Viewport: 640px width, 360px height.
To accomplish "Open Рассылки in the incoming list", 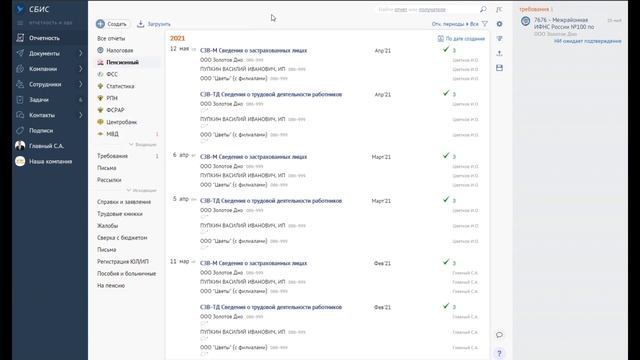I will [x=109, y=180].
